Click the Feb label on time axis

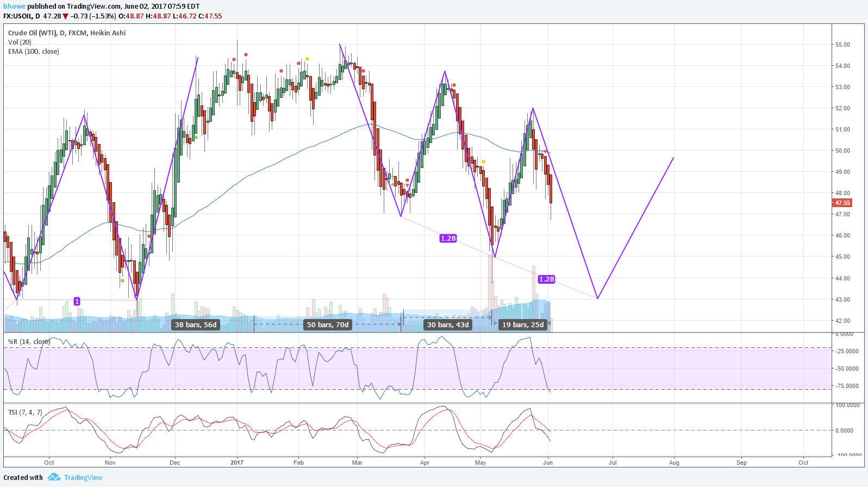(x=298, y=463)
